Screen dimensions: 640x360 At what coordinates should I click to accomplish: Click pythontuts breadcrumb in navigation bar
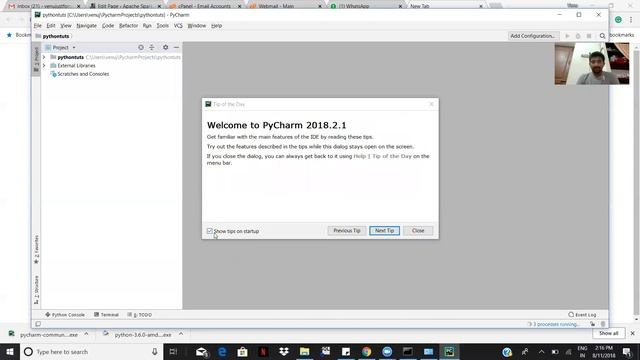56,36
